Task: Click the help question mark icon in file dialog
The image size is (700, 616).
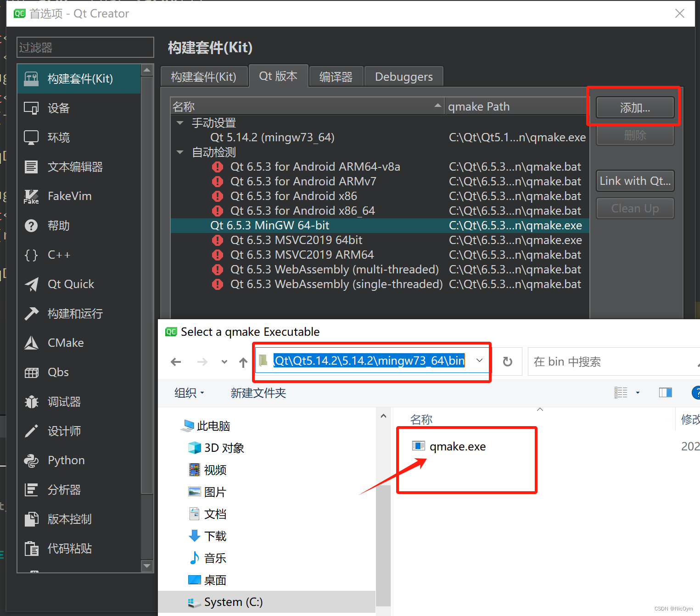Action: click(695, 393)
